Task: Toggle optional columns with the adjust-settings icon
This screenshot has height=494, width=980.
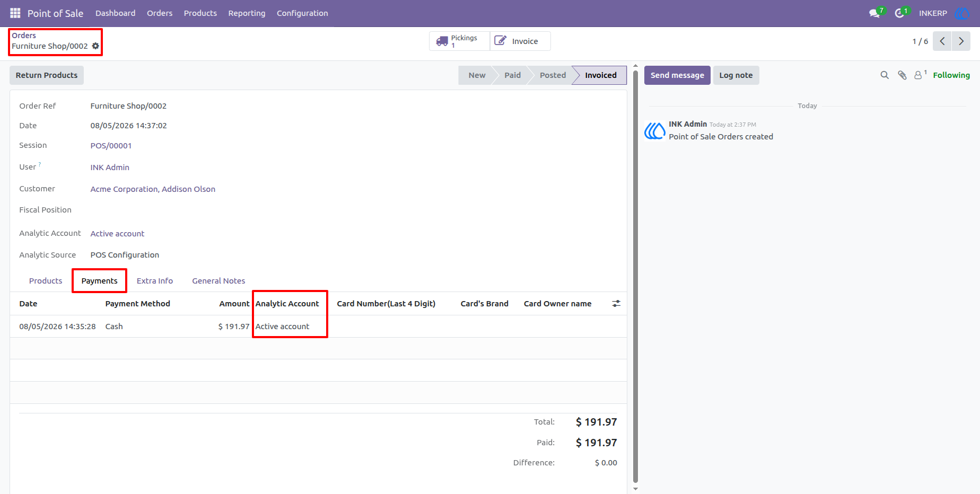Action: 616,304
